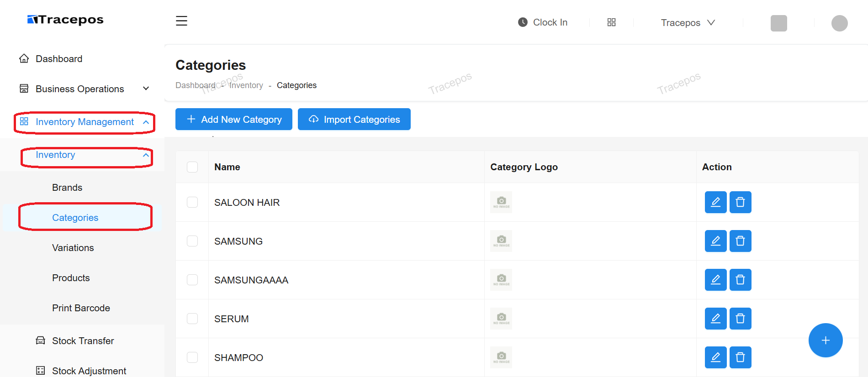Viewport: 868px width, 377px height.
Task: Delete the SERUM category
Action: 740,319
